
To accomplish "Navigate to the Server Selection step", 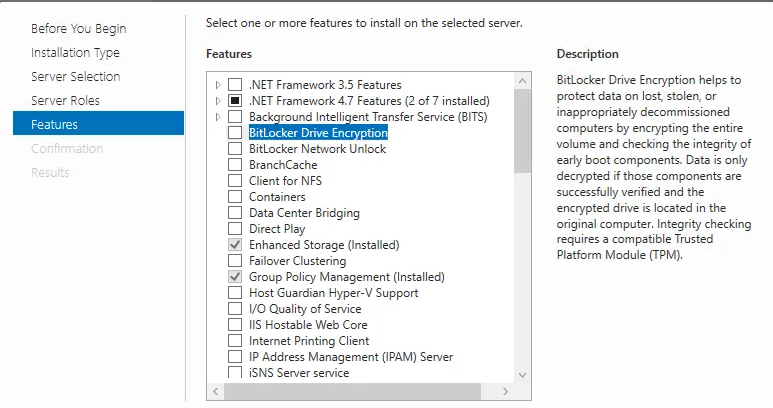I will [x=75, y=76].
